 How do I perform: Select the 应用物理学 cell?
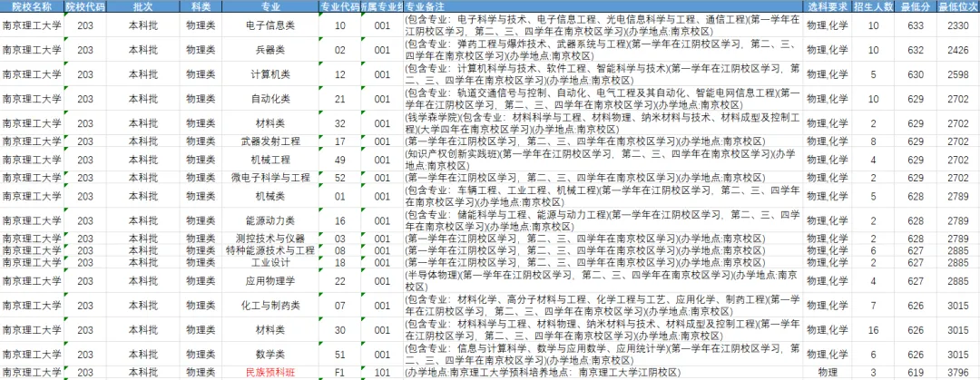pyautogui.click(x=270, y=280)
